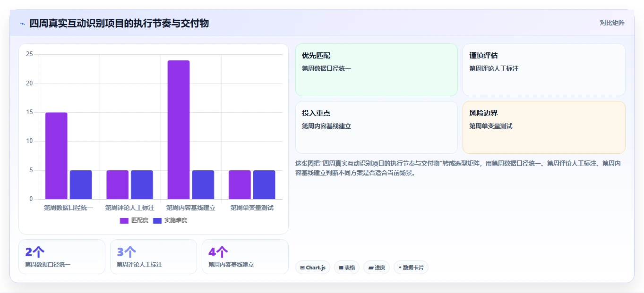This screenshot has width=644, height=293.
Task: Click the x-axis label 第周内容基线建立
Action: tap(191, 208)
